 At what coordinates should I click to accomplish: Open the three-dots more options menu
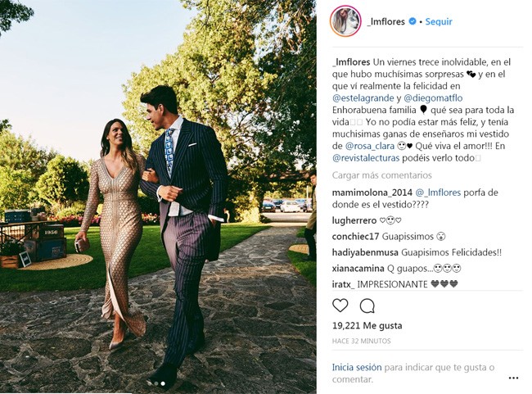click(513, 378)
